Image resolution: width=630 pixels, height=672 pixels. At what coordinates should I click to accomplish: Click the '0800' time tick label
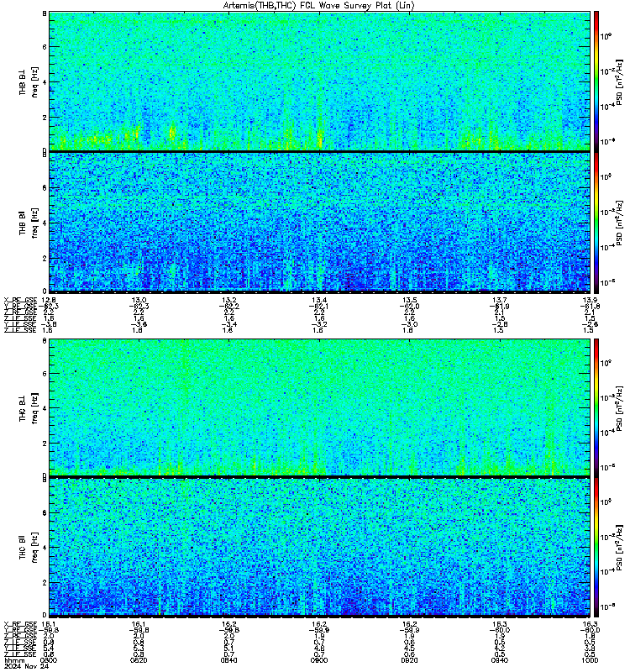coord(49,660)
